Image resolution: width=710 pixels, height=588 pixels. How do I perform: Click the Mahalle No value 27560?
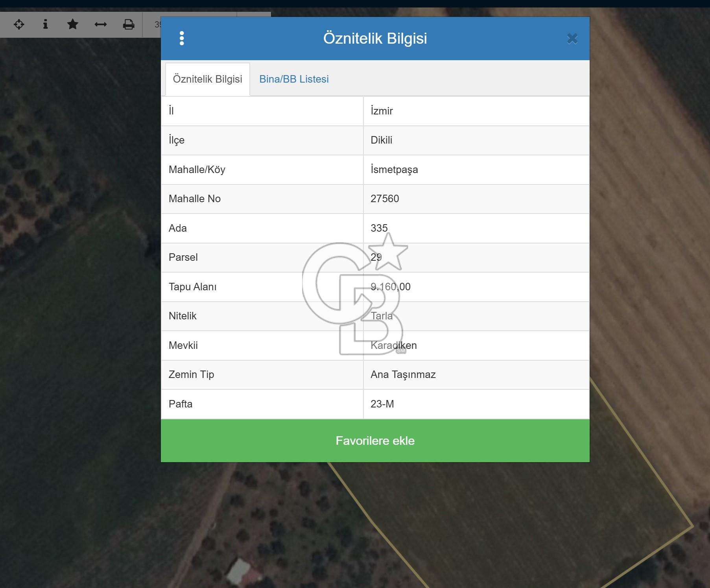tap(385, 199)
